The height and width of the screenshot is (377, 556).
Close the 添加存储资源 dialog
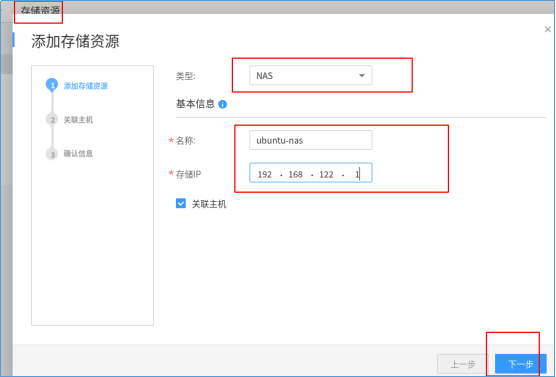pyautogui.click(x=547, y=29)
